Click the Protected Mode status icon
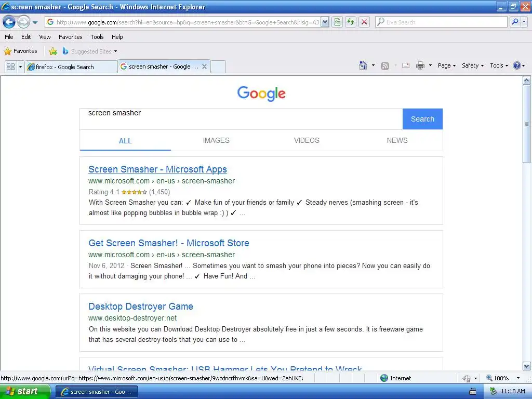 (467, 378)
